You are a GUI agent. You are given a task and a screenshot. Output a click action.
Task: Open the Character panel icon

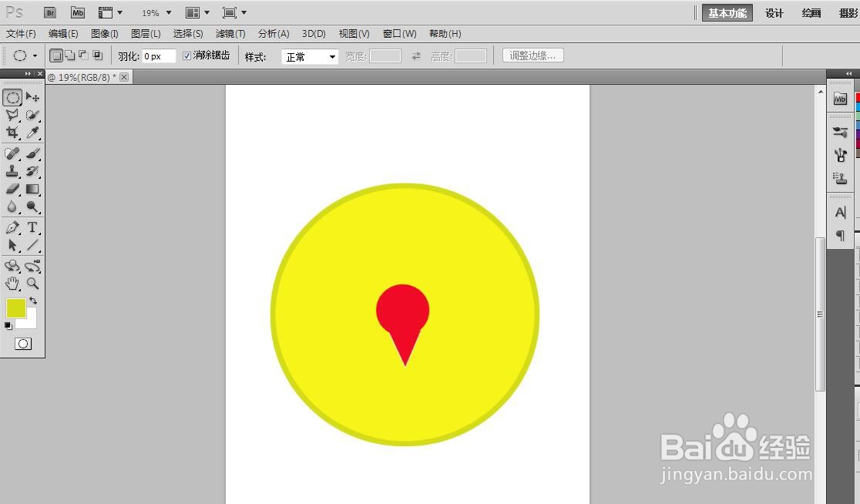click(840, 212)
